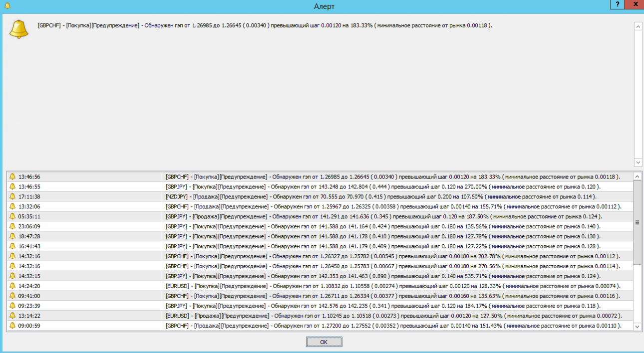This screenshot has height=353, width=644.
Task: Click the bell icon beside 09:41:00
Action: tap(12, 296)
